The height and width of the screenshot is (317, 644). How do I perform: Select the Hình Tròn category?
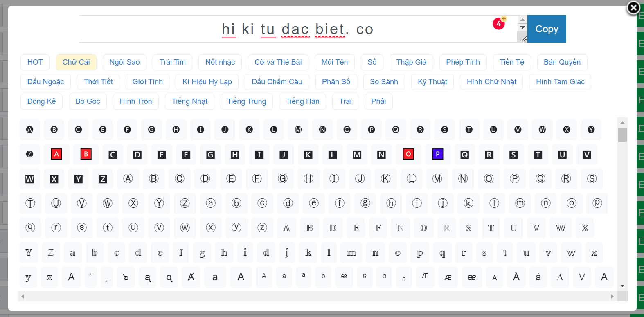[x=136, y=101]
